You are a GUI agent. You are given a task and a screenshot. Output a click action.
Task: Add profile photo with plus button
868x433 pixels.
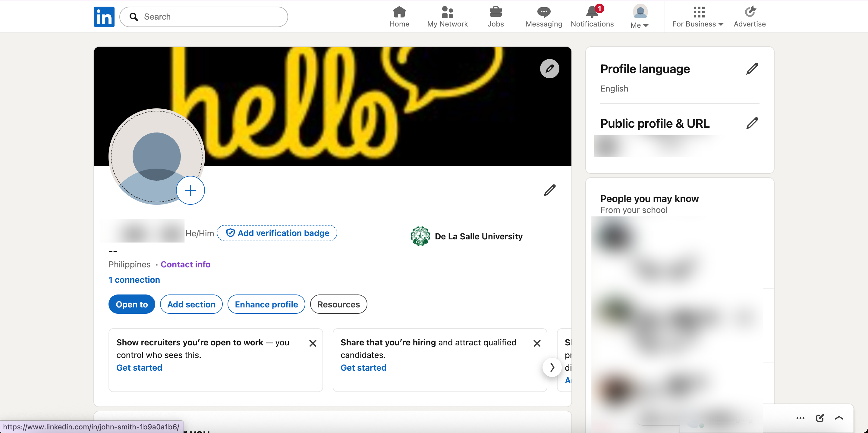[190, 190]
